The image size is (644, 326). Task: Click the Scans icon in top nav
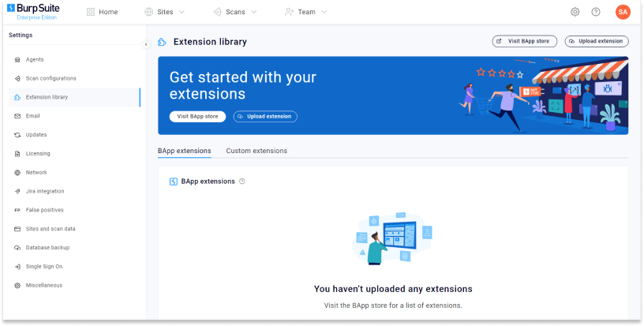[217, 12]
